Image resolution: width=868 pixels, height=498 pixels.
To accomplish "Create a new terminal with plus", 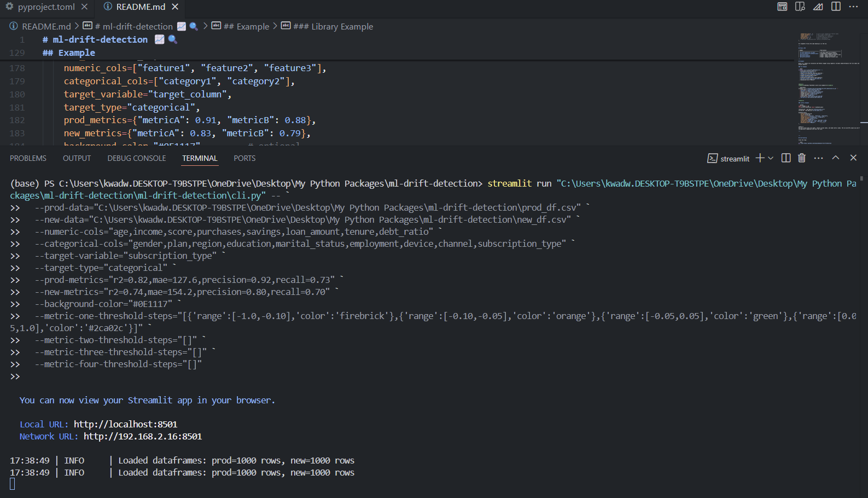I will [760, 158].
